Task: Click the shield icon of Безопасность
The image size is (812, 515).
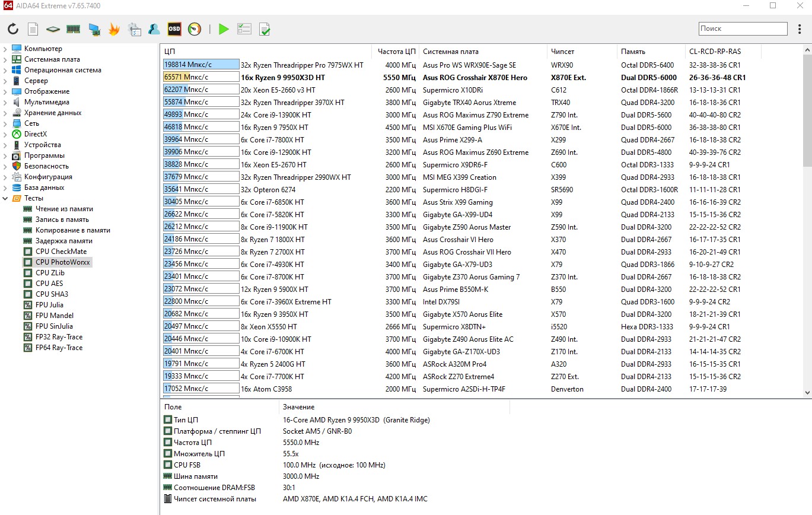Action: coord(17,166)
